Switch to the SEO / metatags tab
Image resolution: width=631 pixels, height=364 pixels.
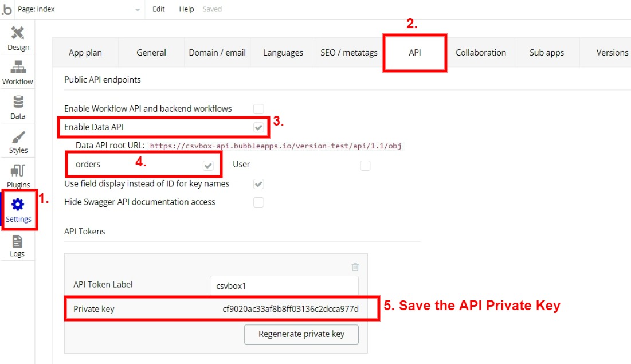[349, 52]
